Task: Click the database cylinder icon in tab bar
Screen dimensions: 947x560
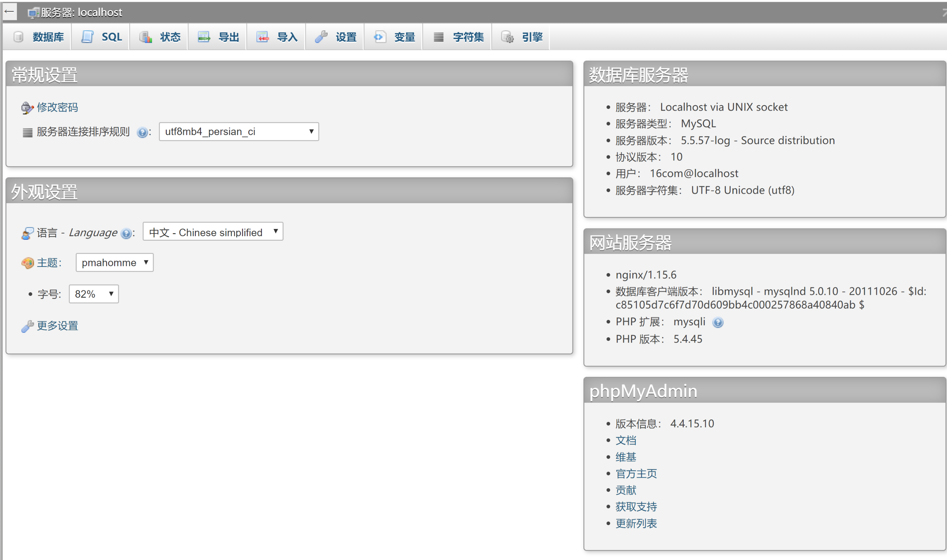Action: coord(18,37)
